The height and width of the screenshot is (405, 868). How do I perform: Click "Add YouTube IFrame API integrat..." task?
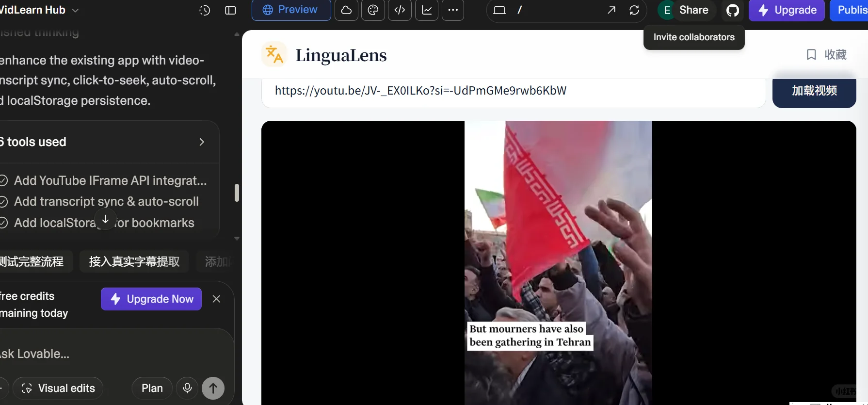click(110, 180)
